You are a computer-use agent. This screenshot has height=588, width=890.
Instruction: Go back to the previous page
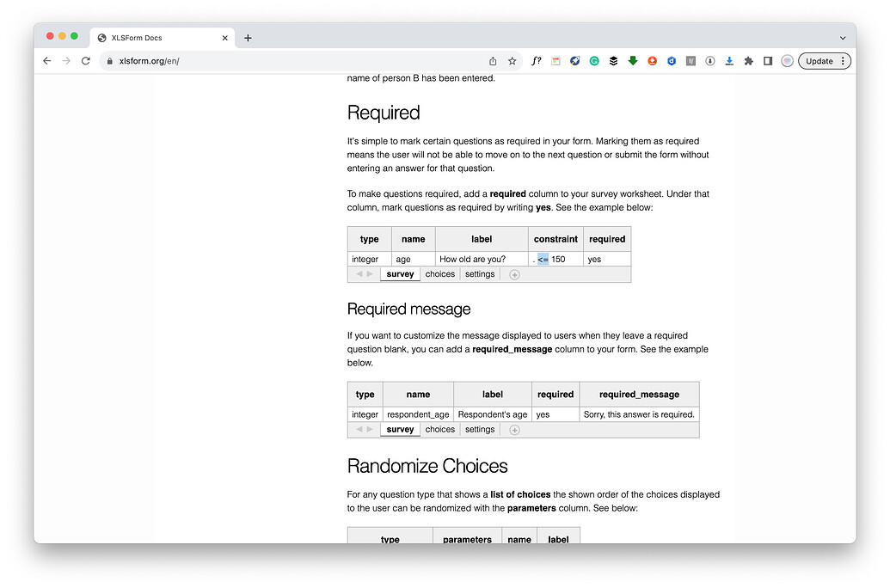pyautogui.click(x=46, y=61)
